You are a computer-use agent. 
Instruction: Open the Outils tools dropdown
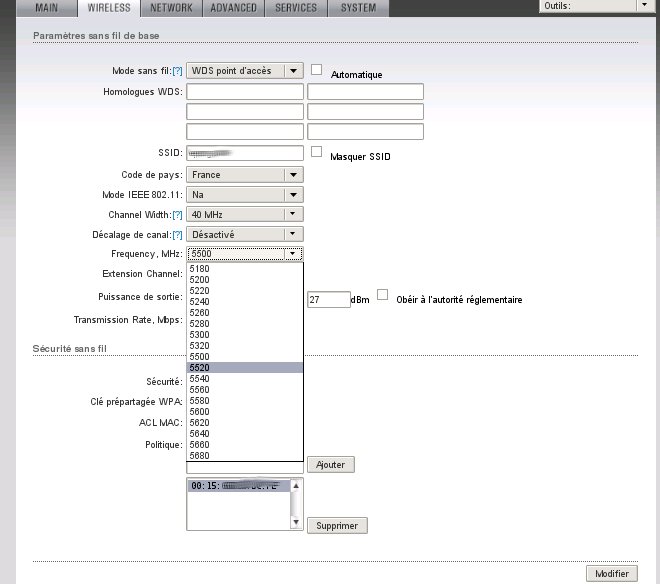[x=596, y=6]
